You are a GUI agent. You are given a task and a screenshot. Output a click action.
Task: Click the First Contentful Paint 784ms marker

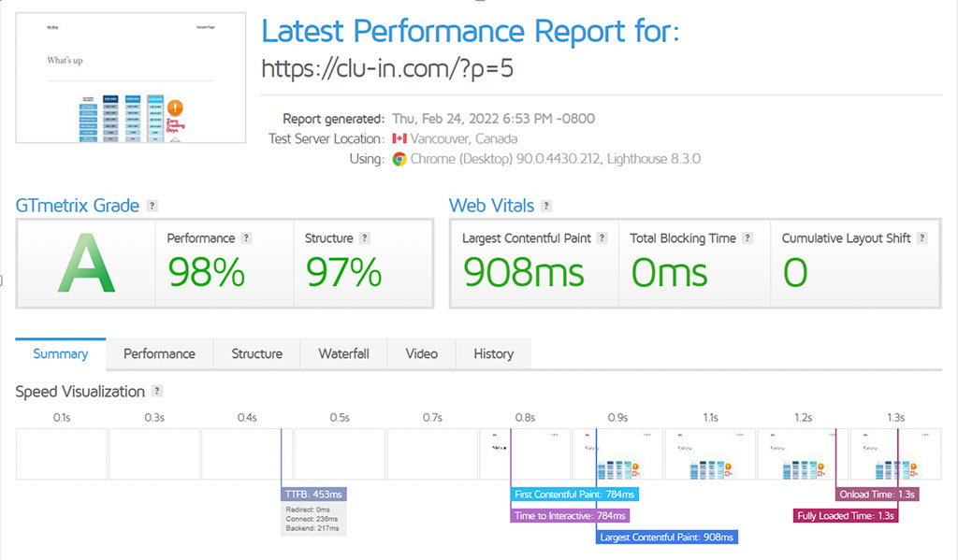pos(574,495)
